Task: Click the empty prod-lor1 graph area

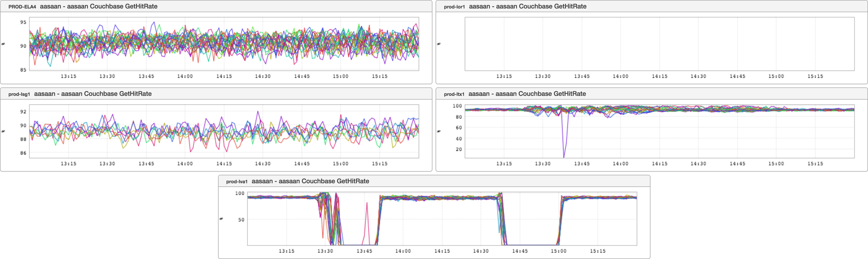Action: point(659,44)
